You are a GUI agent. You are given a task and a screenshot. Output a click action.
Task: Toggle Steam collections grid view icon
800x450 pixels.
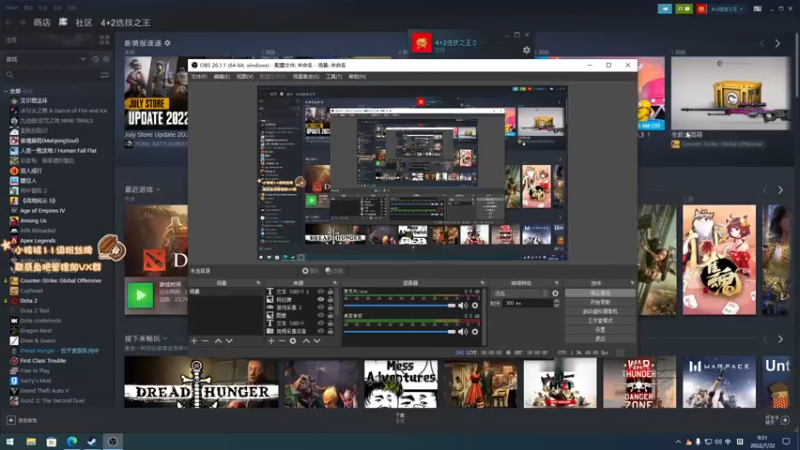tap(105, 40)
